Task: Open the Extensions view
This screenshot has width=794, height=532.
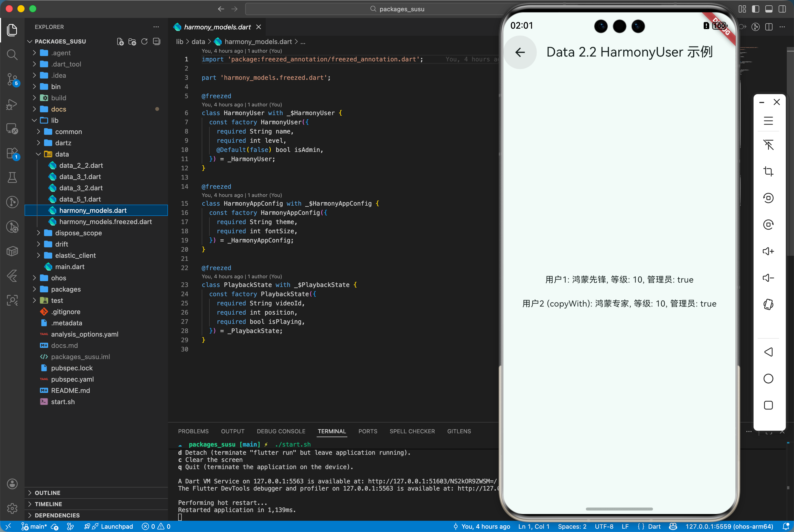Action: (x=12, y=153)
